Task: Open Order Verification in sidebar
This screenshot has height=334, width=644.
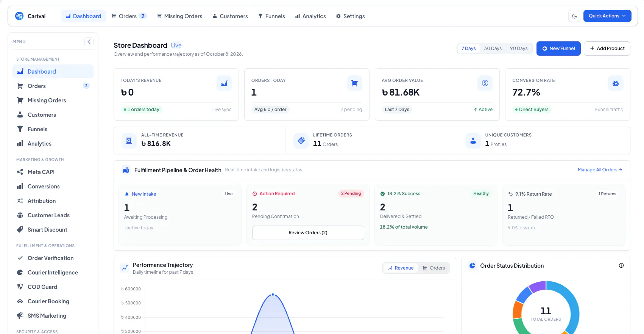Action: [53, 258]
